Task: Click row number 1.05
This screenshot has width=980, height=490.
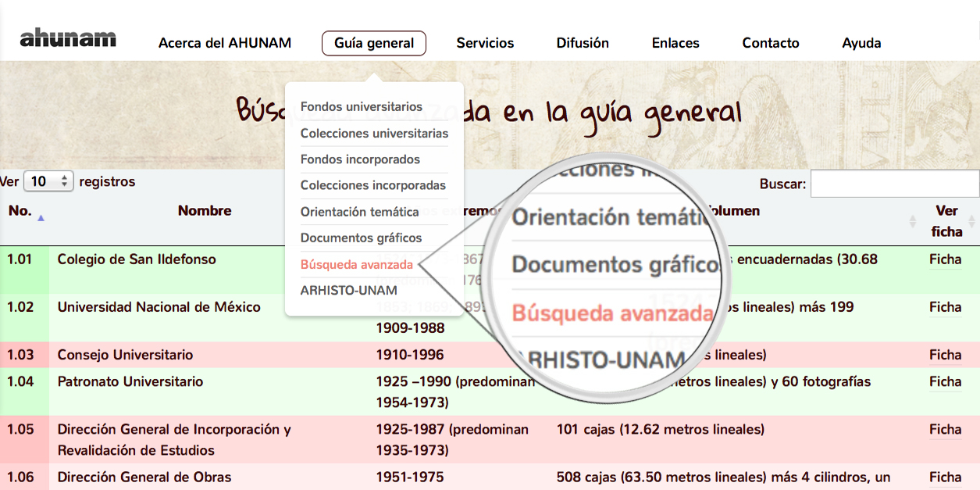Action: tap(20, 429)
